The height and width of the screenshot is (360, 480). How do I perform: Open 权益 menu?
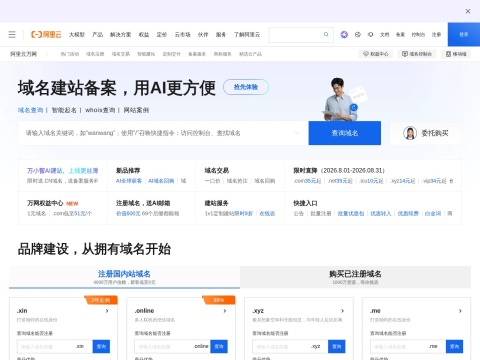[x=144, y=34]
